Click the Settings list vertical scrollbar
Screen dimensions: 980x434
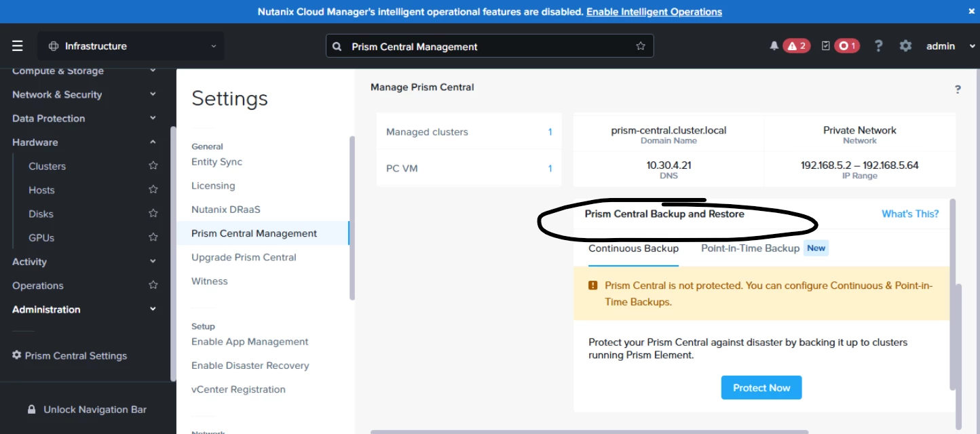[352, 218]
